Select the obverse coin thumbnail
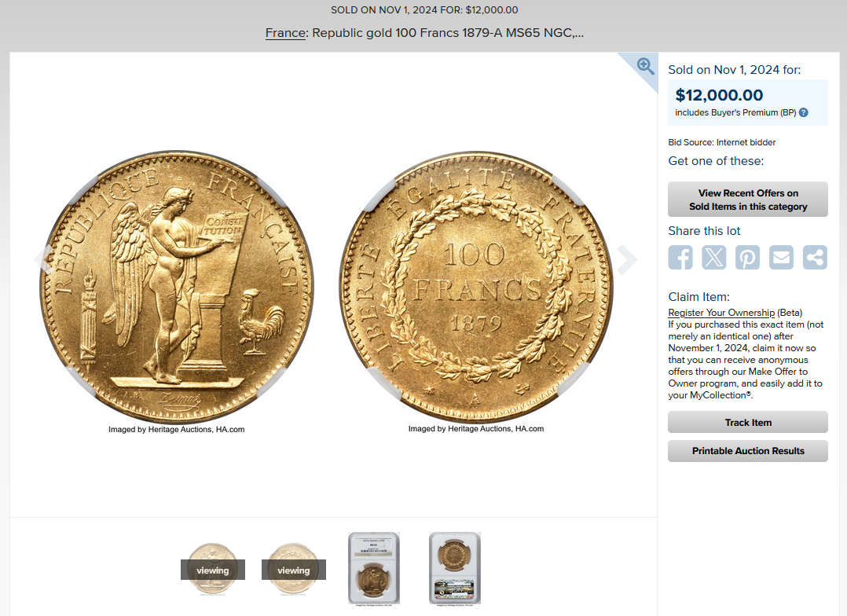847x616 pixels. tap(212, 570)
